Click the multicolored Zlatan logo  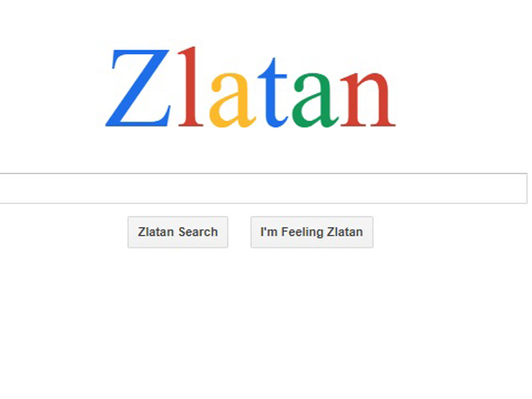(251, 88)
